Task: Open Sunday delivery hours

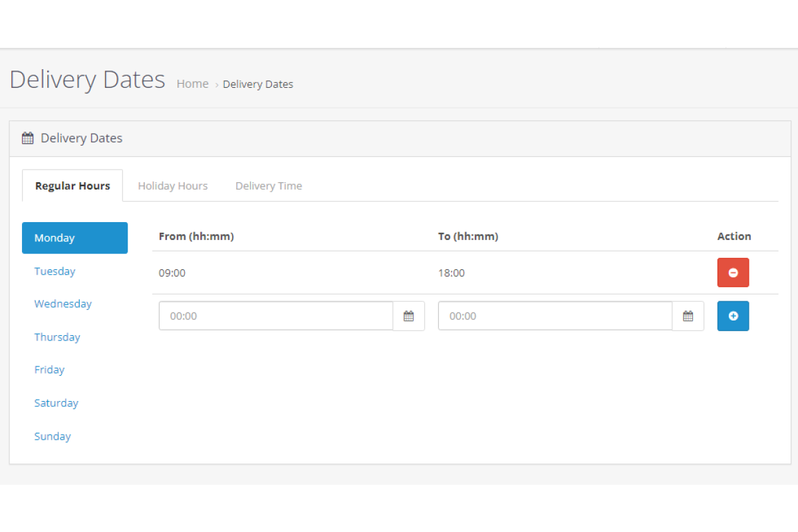Action: (x=53, y=436)
